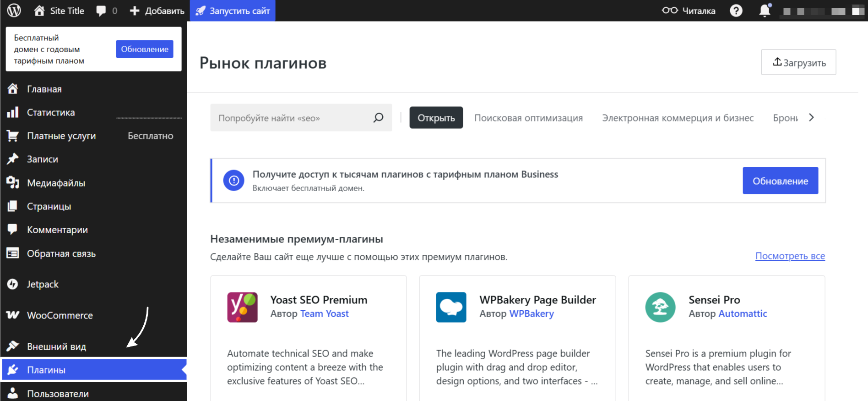This screenshot has width=868, height=401.
Task: Click the Комментарии speech bubble icon
Action: (x=13, y=230)
